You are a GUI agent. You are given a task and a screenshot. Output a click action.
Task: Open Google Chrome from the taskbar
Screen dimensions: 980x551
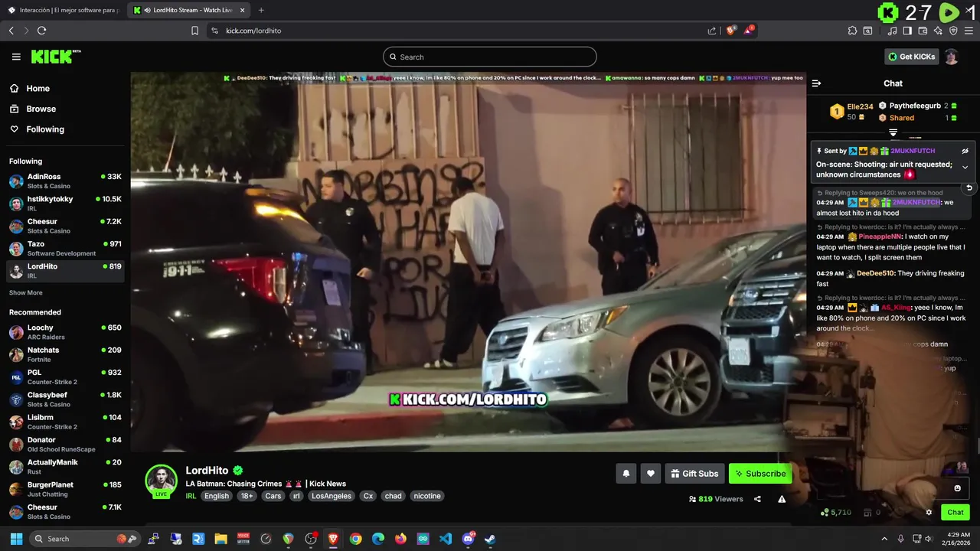(x=355, y=539)
